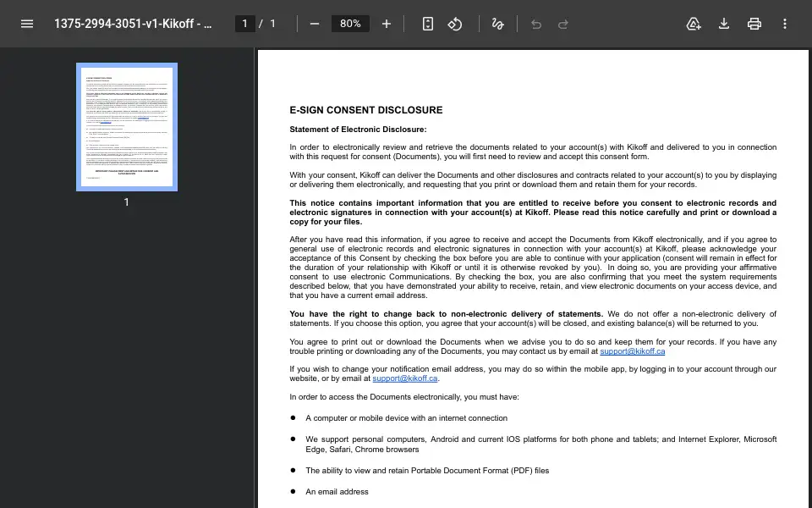The image size is (812, 508).
Task: Click 'Statement of Electronic Disclosure:' text
Action: click(x=358, y=129)
